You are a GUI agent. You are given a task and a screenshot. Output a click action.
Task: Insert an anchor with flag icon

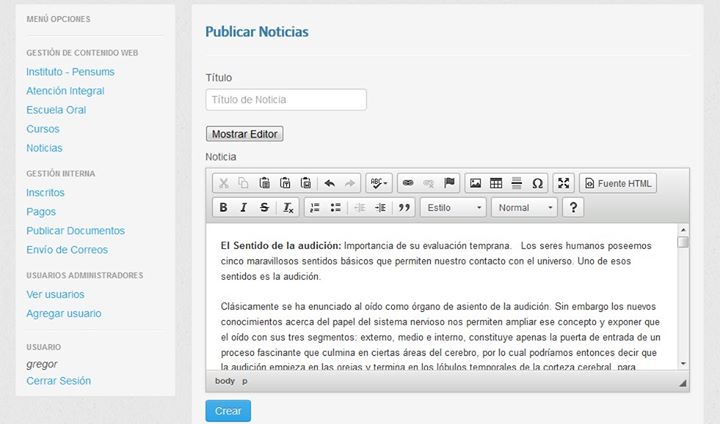(x=449, y=183)
